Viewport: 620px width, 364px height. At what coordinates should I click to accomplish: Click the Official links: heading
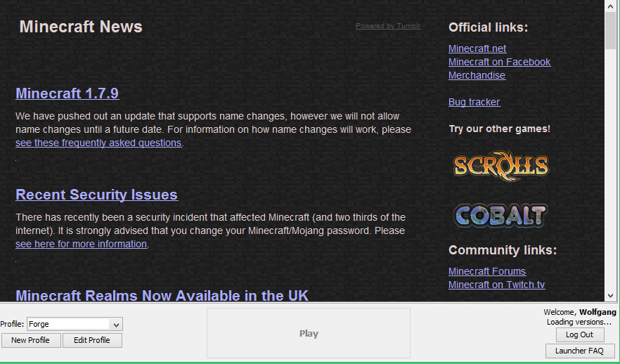click(x=489, y=27)
